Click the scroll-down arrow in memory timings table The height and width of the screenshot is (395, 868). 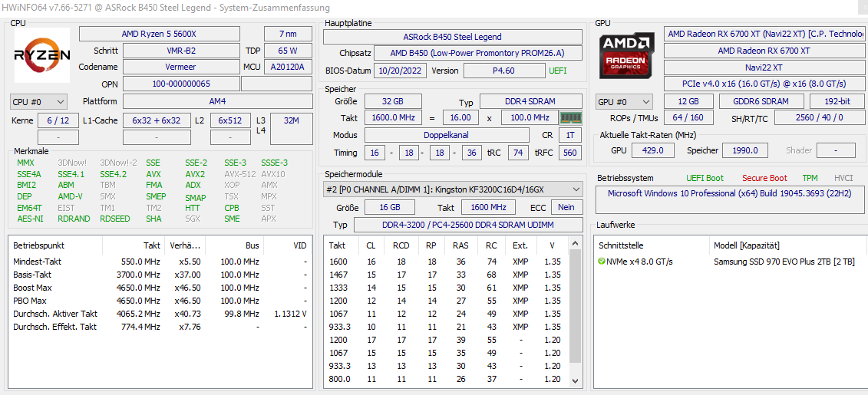[575, 380]
